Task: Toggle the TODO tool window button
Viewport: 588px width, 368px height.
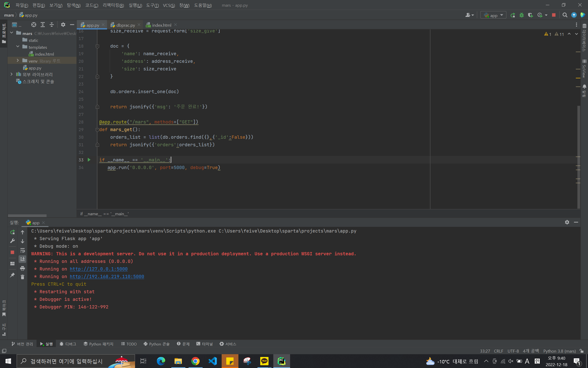Action: [x=129, y=344]
